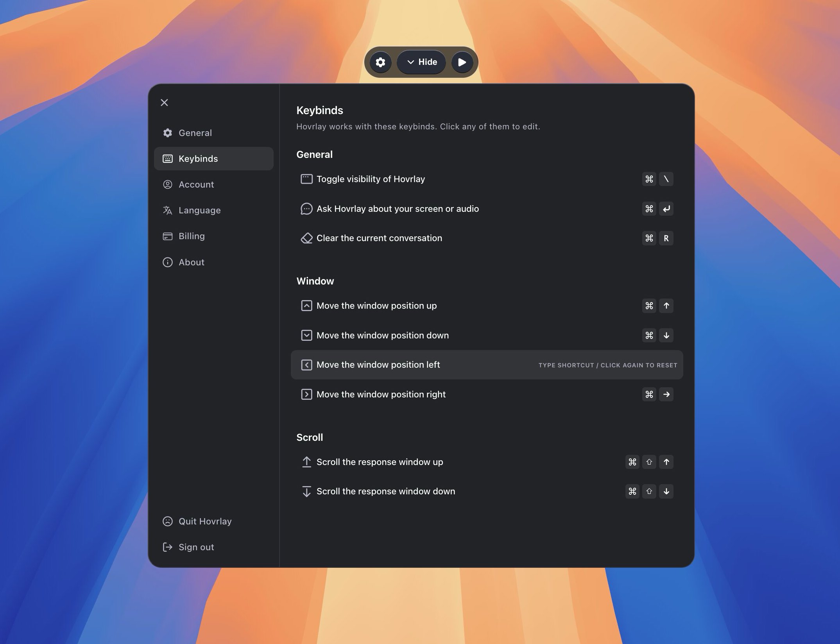This screenshot has width=840, height=644.
Task: Click the command key of Toggle visibility shortcut
Action: point(649,179)
